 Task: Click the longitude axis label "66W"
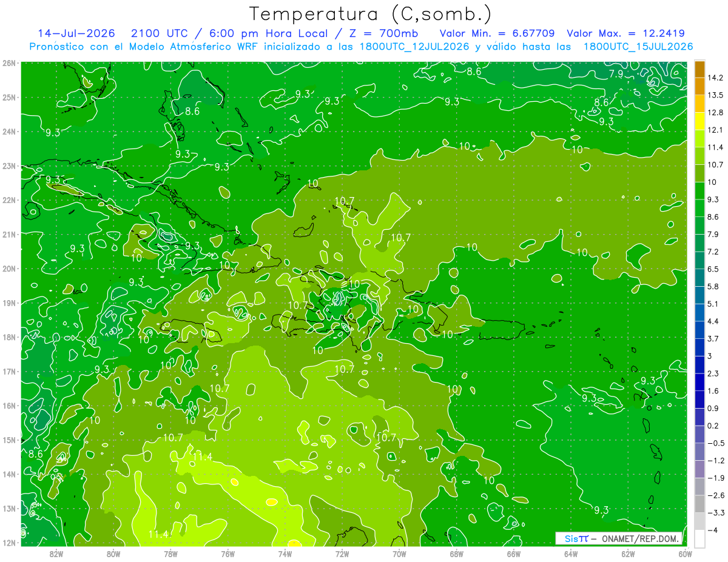[514, 554]
